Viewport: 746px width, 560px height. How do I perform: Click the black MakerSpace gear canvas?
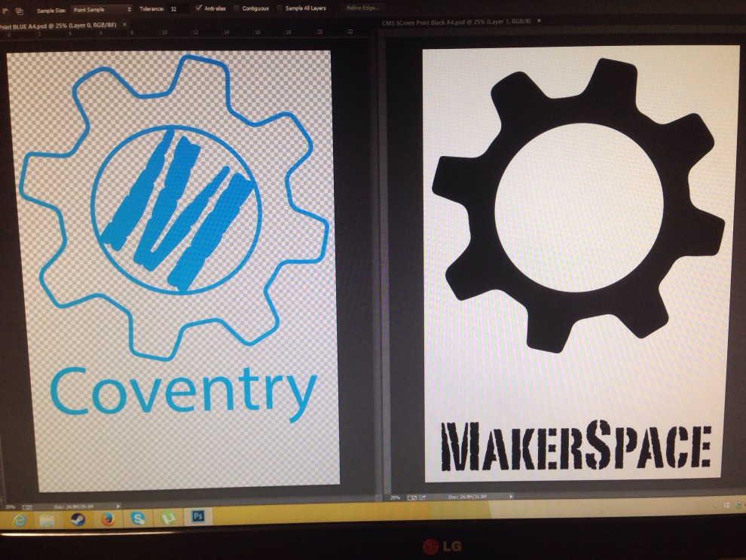point(580,263)
